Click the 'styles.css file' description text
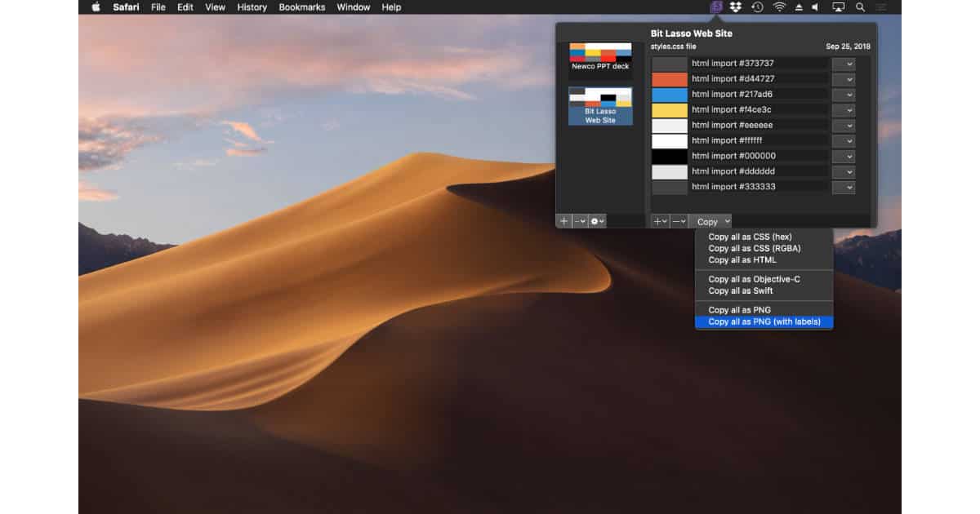This screenshot has width=980, height=514. tap(673, 47)
